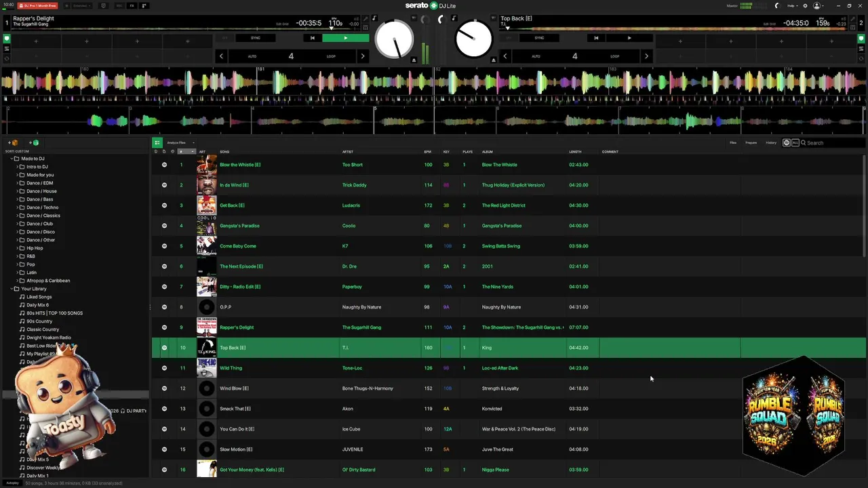The width and height of the screenshot is (868, 488).
Task: Click the add crate icon
Action: point(13,143)
